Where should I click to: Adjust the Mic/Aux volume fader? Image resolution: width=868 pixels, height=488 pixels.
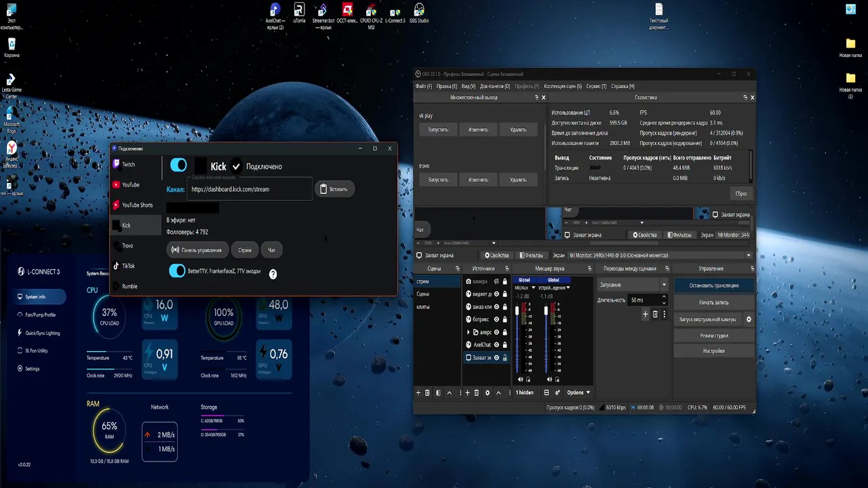point(517,310)
